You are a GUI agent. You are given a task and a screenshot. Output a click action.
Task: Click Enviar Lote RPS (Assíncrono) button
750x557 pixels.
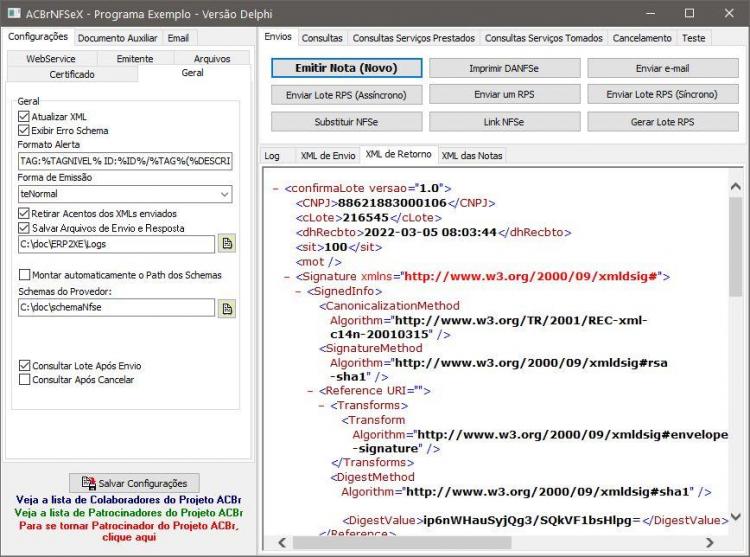pyautogui.click(x=346, y=95)
